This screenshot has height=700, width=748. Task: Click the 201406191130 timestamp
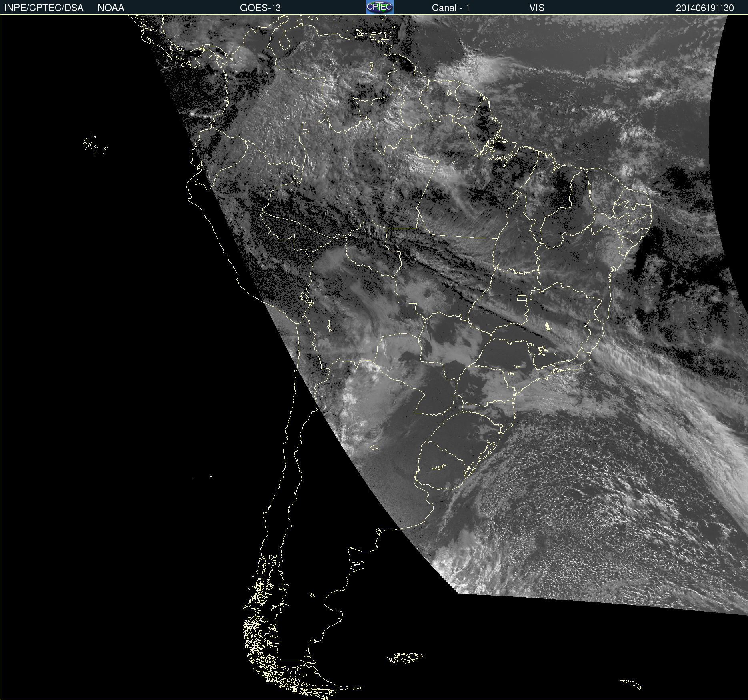point(705,8)
